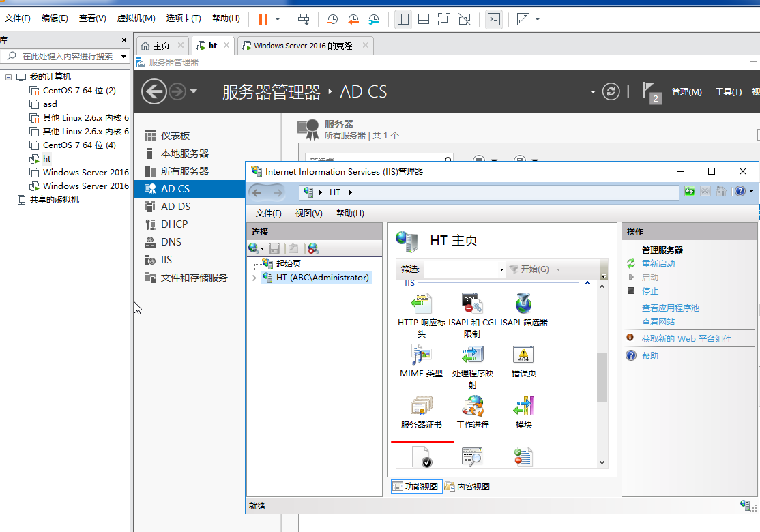The height and width of the screenshot is (532, 760).
Task: Open 服务器证书 feature icon
Action: [421, 406]
